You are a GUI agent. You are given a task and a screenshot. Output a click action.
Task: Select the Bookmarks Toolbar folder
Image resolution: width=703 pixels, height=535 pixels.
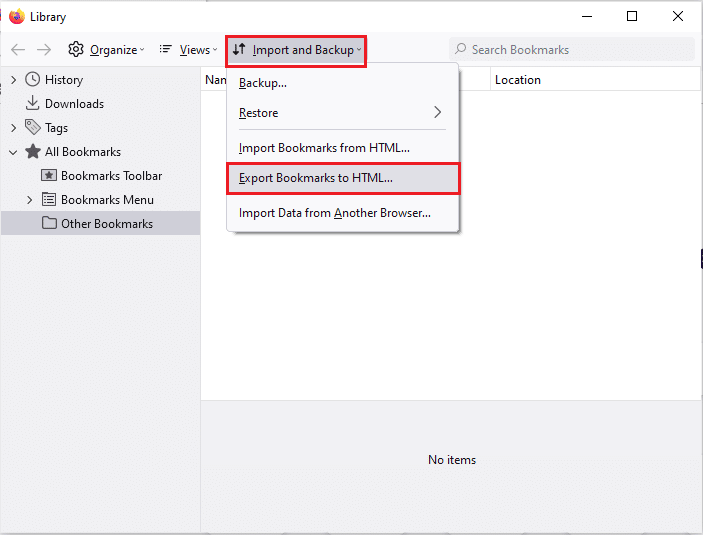click(x=100, y=176)
